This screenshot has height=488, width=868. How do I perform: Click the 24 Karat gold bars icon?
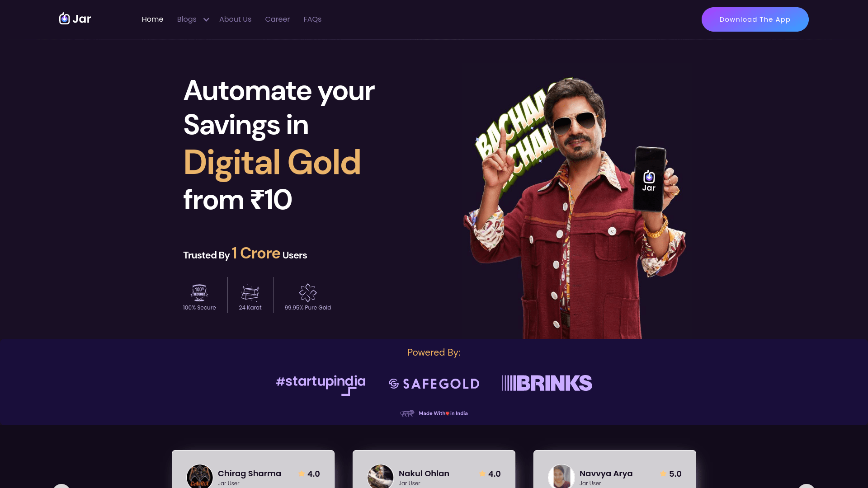click(x=250, y=293)
